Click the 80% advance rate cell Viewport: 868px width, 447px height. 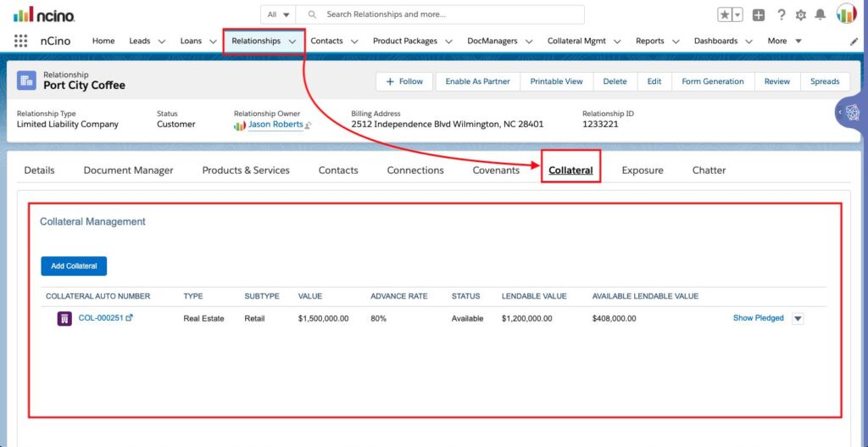pos(379,318)
